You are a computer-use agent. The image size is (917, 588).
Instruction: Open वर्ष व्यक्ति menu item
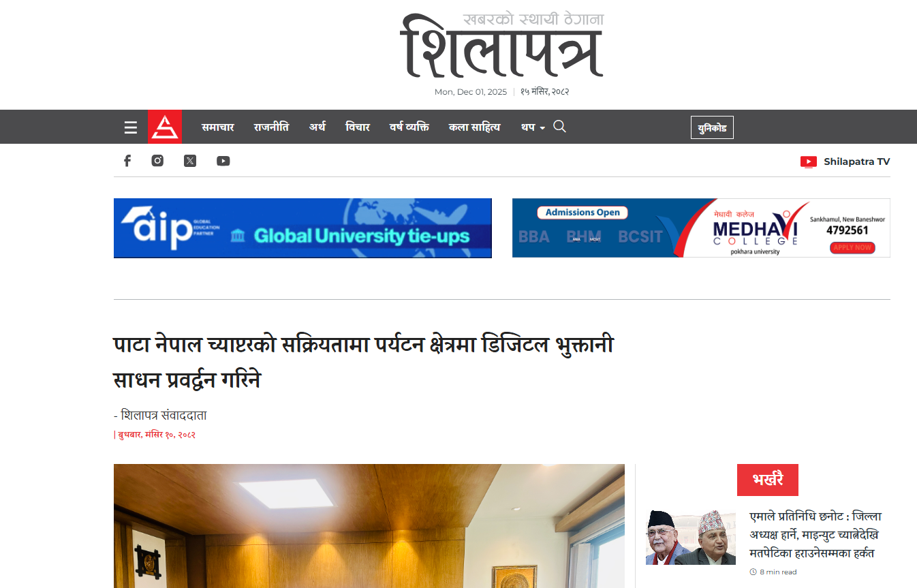pos(409,127)
